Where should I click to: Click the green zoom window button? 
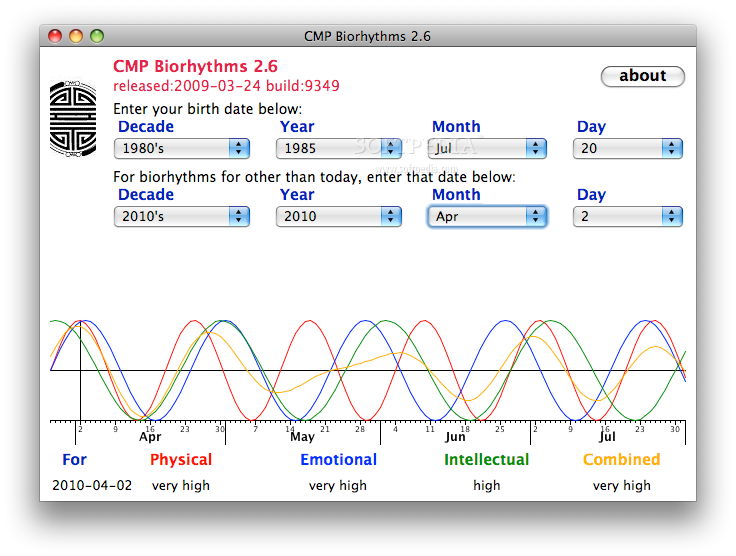[x=97, y=36]
